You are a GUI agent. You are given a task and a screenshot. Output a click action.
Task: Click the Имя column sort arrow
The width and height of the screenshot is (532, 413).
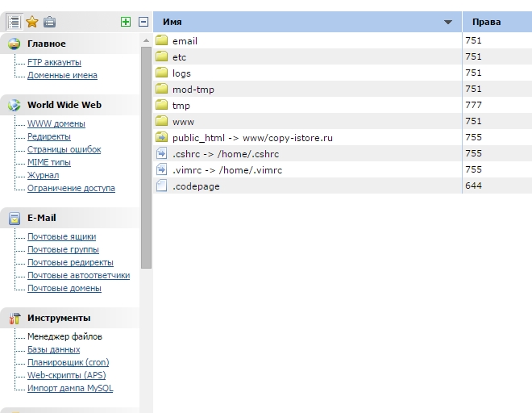[x=448, y=23]
